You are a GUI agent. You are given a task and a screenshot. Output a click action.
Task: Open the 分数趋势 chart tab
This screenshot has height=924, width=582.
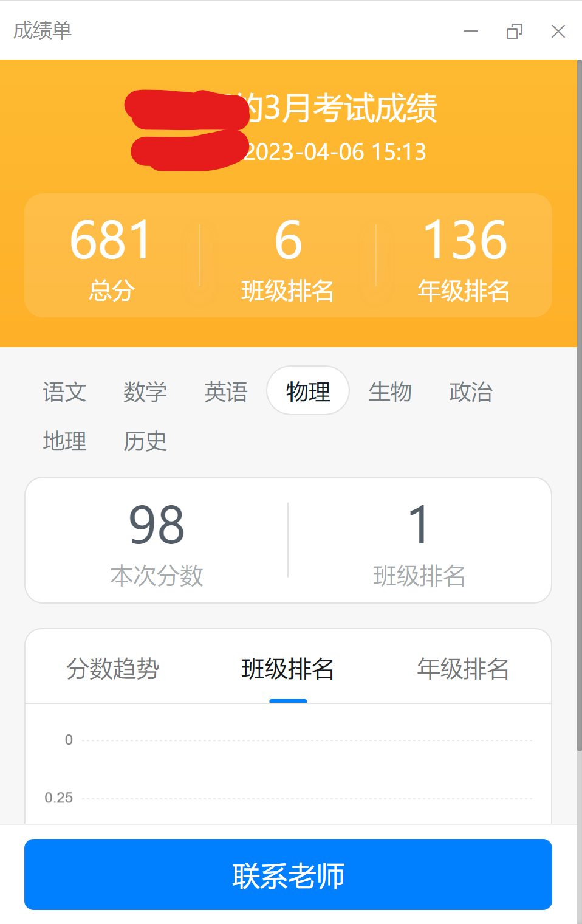click(x=113, y=668)
